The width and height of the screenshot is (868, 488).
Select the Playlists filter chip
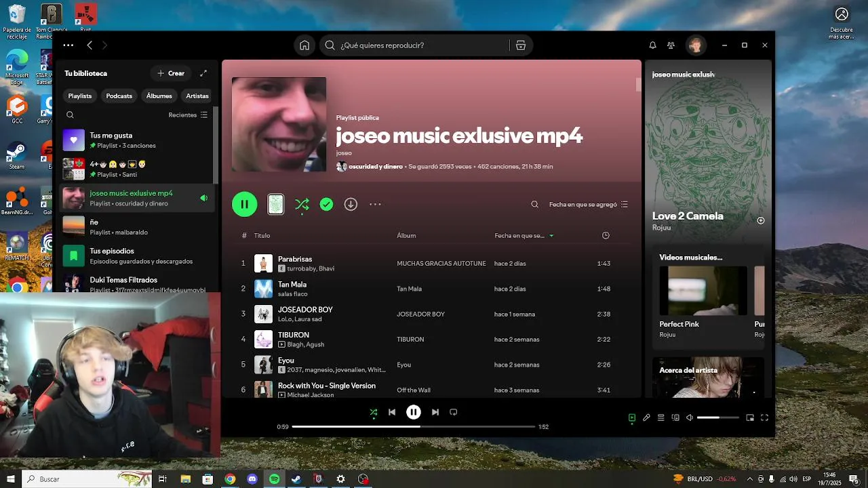pyautogui.click(x=80, y=96)
